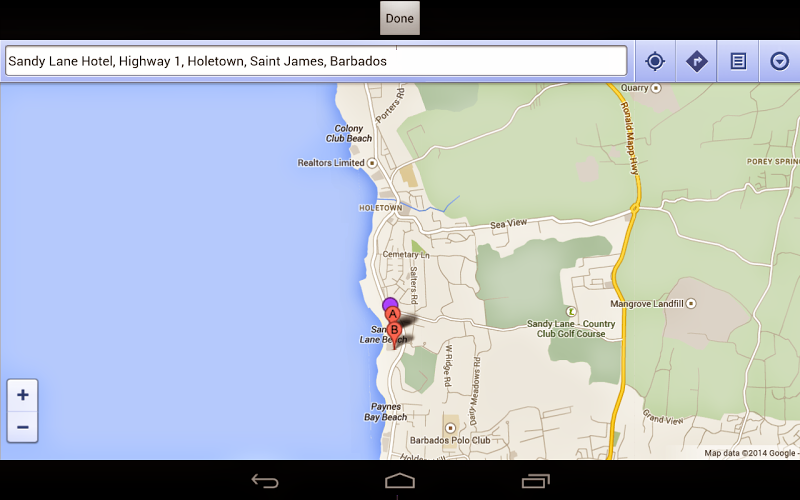This screenshot has width=800, height=500.
Task: Open the list view icon
Action: click(738, 61)
